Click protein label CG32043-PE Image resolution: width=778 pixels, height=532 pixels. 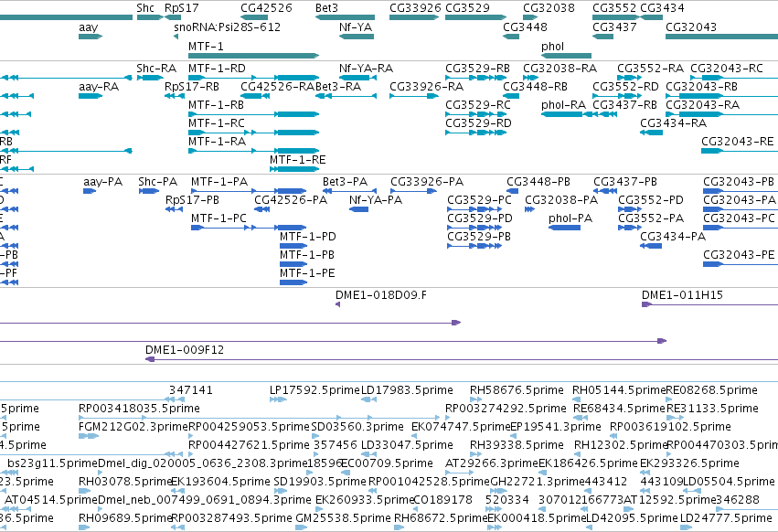tap(739, 256)
